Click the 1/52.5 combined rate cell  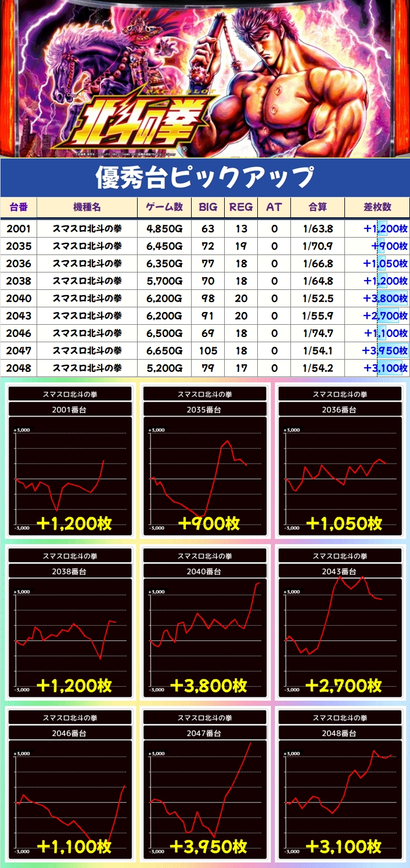(x=318, y=299)
